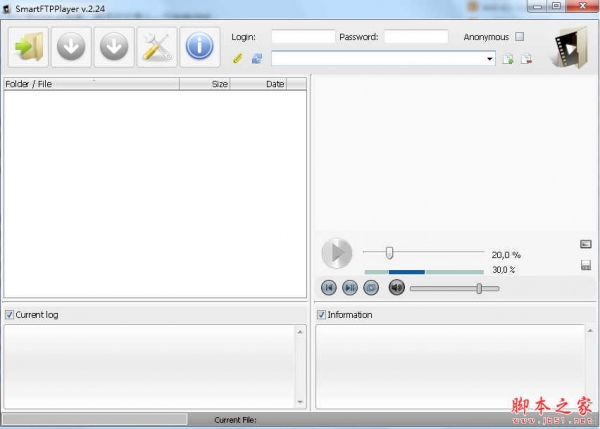The image size is (600, 429).
Task: Uncheck the Information checkbox
Action: coord(321,315)
